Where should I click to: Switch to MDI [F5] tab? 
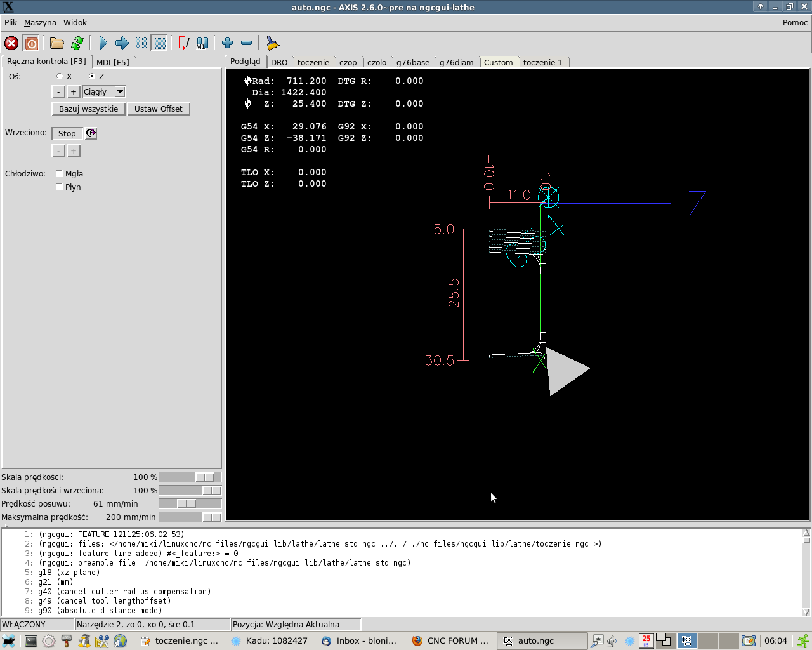point(113,62)
